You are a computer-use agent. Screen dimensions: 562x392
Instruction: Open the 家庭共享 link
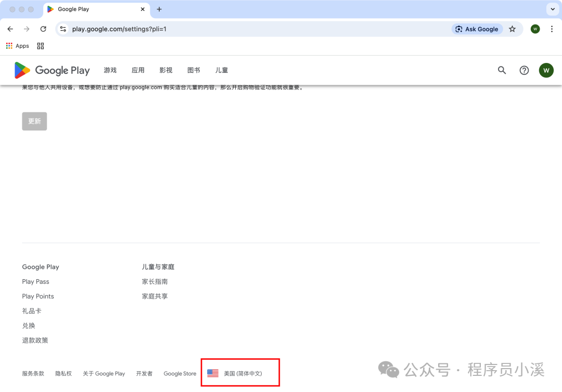click(x=155, y=296)
